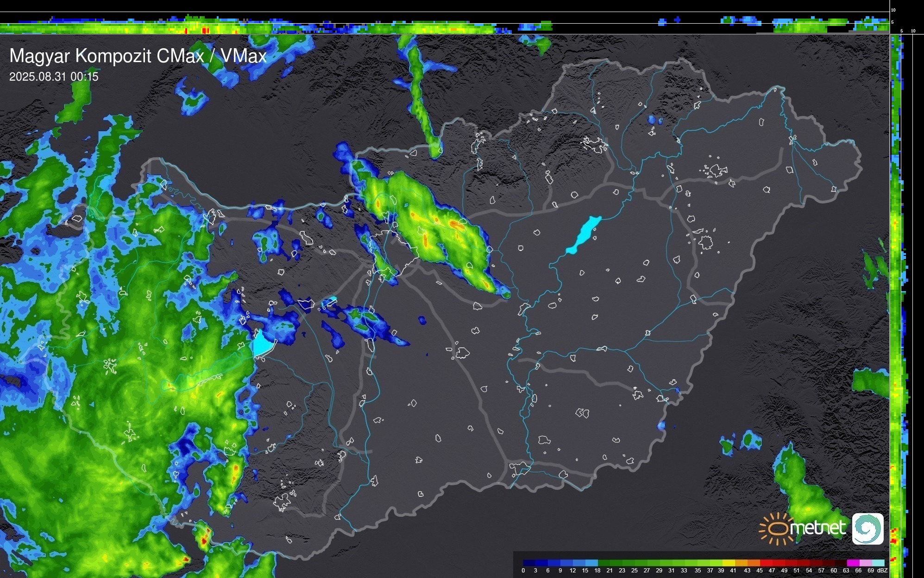Select the orange 41 dBZ legend swatch
The width and height of the screenshot is (924, 578).
(x=741, y=563)
